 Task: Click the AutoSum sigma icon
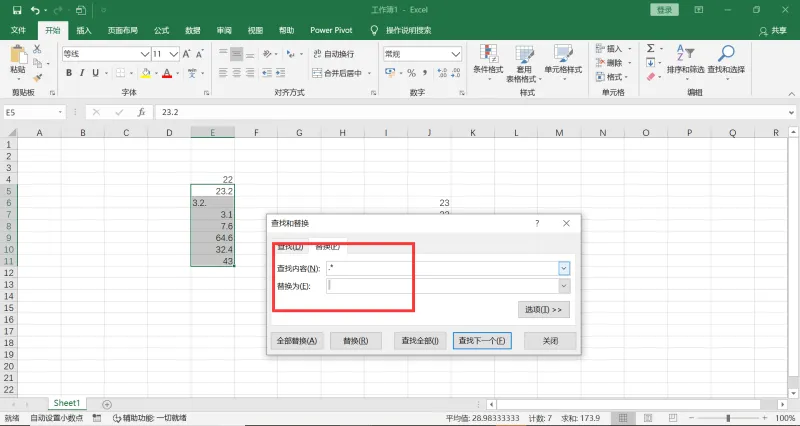(651, 48)
